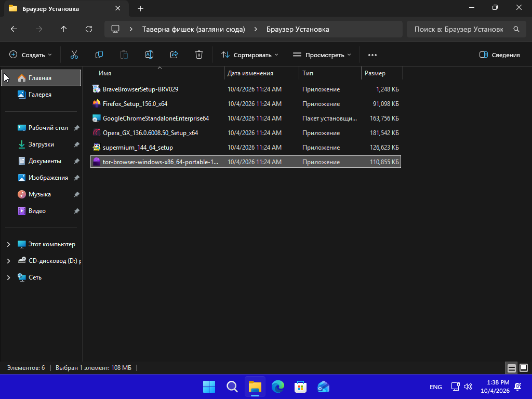This screenshot has width=532, height=399.
Task: Click the BraveBrowserSetup file icon
Action: 96,89
